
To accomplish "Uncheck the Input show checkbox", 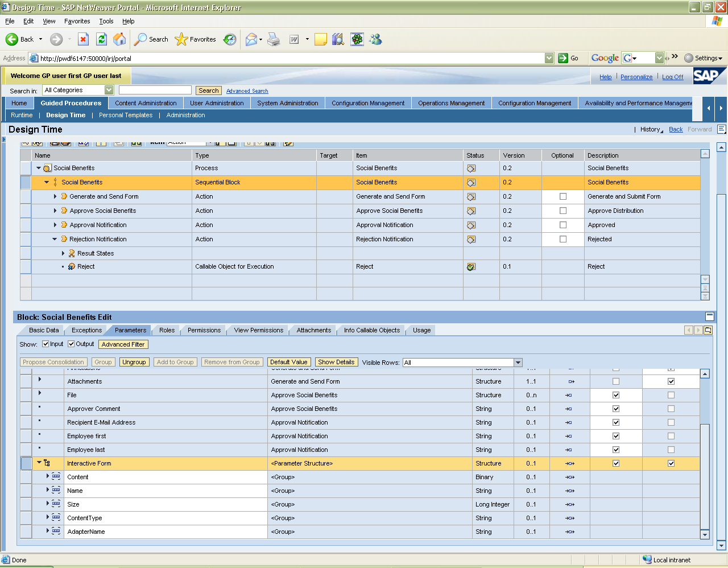I will point(45,344).
